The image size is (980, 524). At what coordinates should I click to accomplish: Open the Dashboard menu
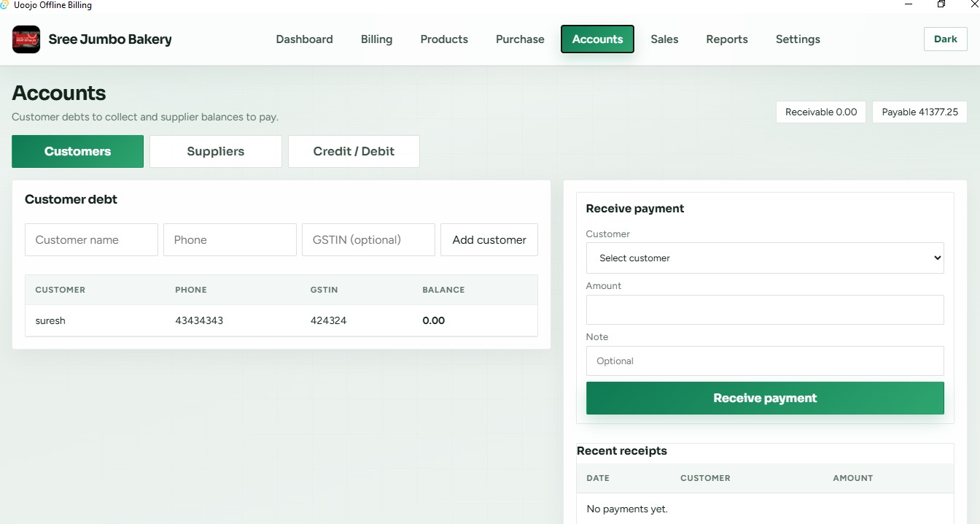[x=304, y=39]
